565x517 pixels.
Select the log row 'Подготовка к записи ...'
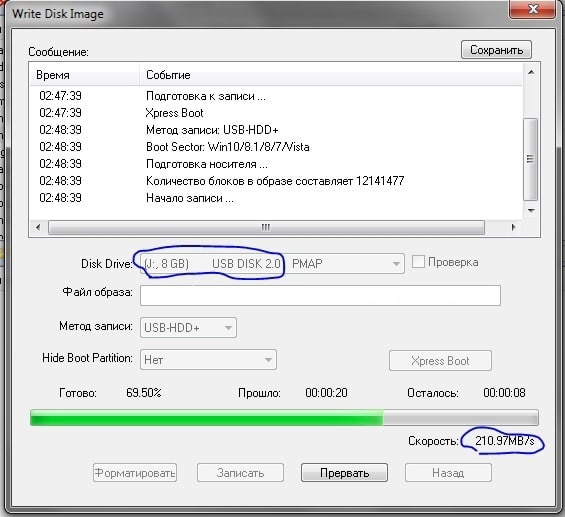coord(276,96)
